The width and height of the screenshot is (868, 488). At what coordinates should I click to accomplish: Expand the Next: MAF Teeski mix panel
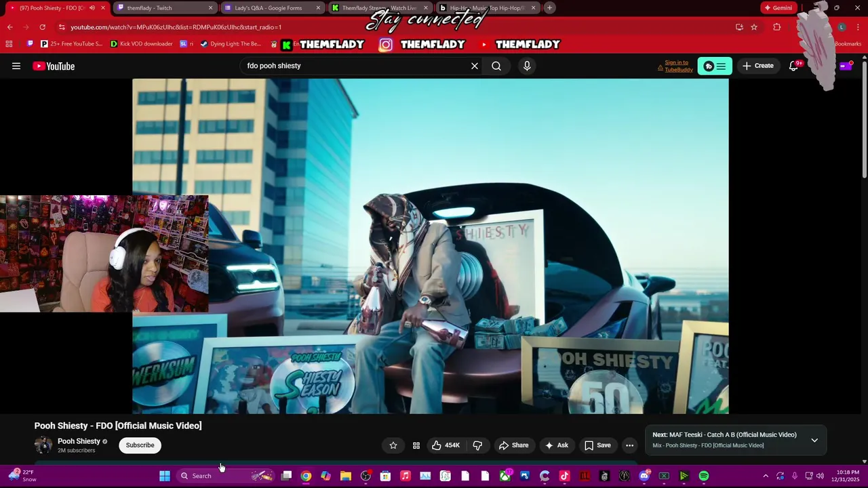pyautogui.click(x=814, y=440)
